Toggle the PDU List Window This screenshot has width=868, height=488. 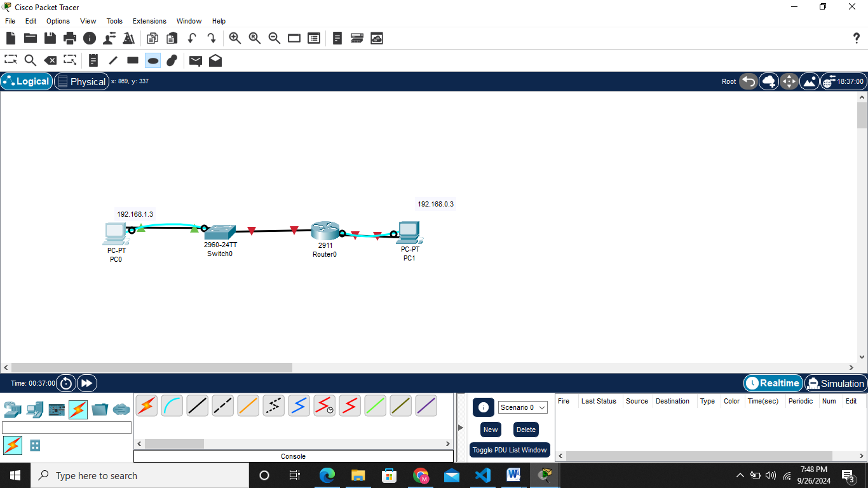510,450
